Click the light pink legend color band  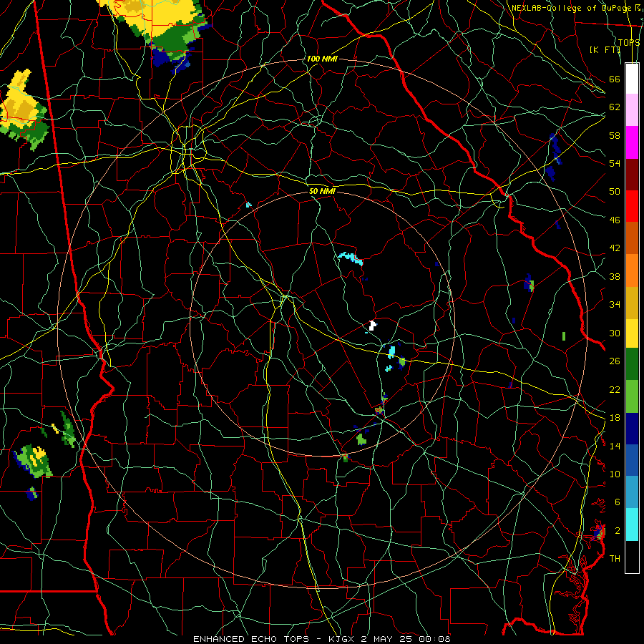(x=632, y=110)
